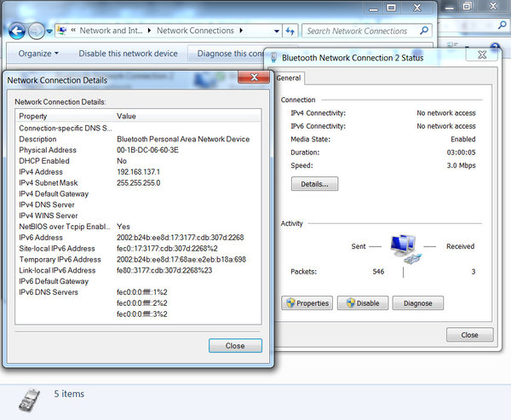Click Bluetooth Status window title icon
The width and height of the screenshot is (511, 420).
tap(274, 57)
